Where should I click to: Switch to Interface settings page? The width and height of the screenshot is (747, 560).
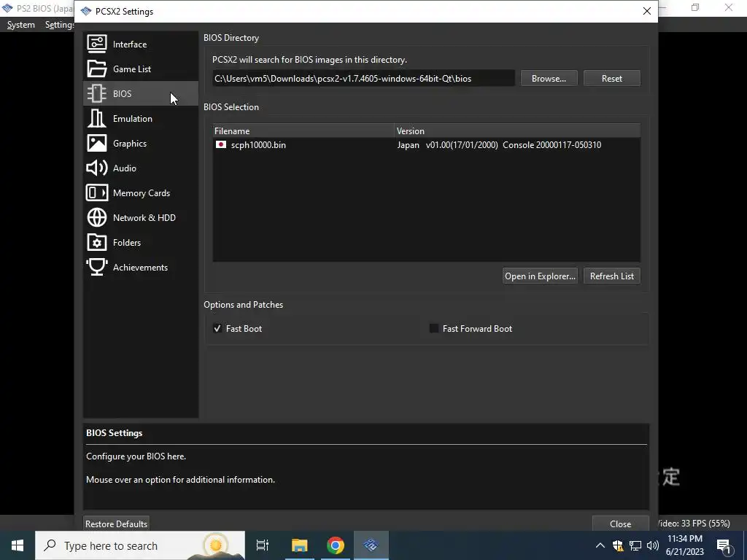pos(141,44)
